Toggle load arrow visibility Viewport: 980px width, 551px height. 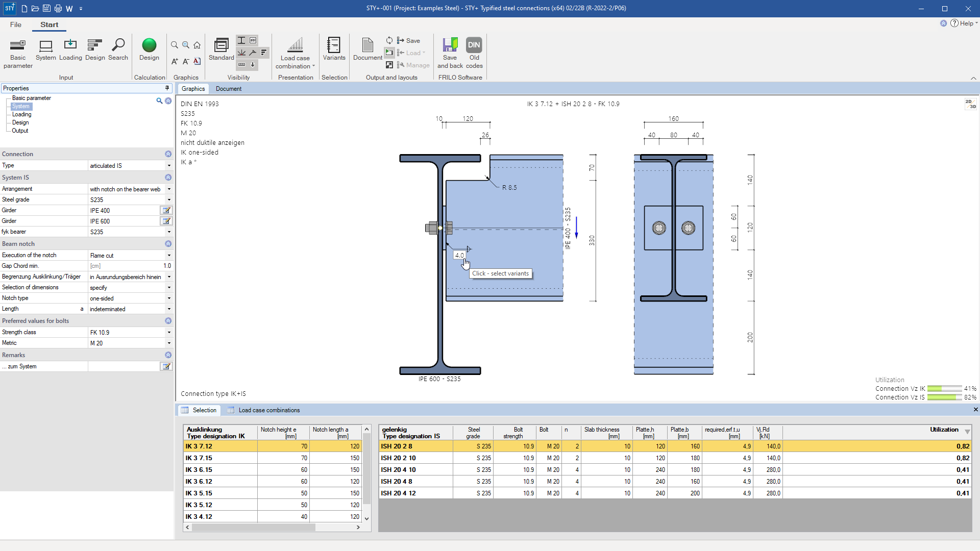coord(253,65)
